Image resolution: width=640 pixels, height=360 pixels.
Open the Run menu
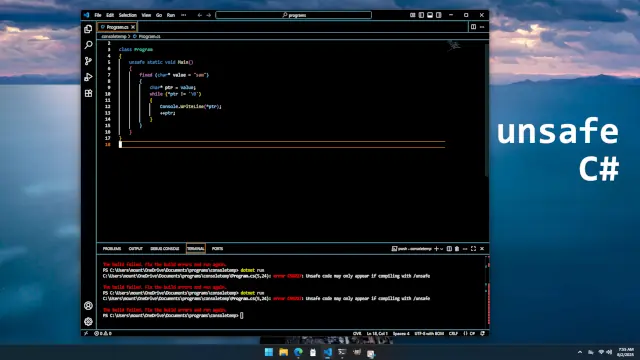point(171,15)
